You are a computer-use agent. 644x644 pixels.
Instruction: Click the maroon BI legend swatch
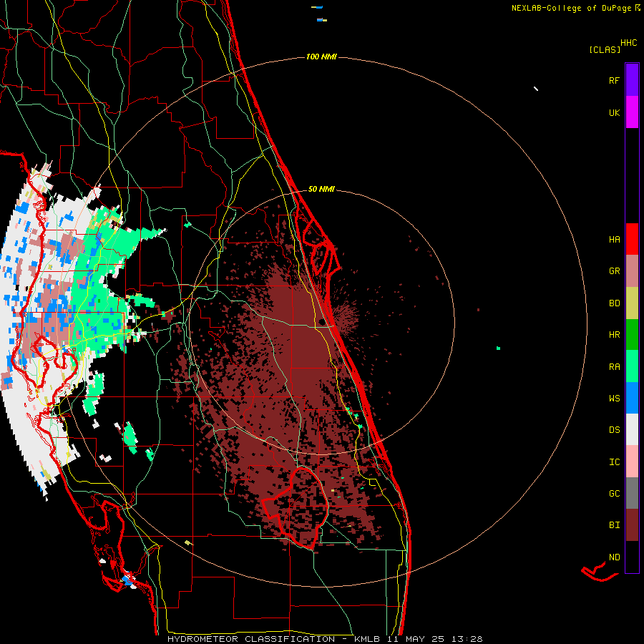[x=632, y=525]
